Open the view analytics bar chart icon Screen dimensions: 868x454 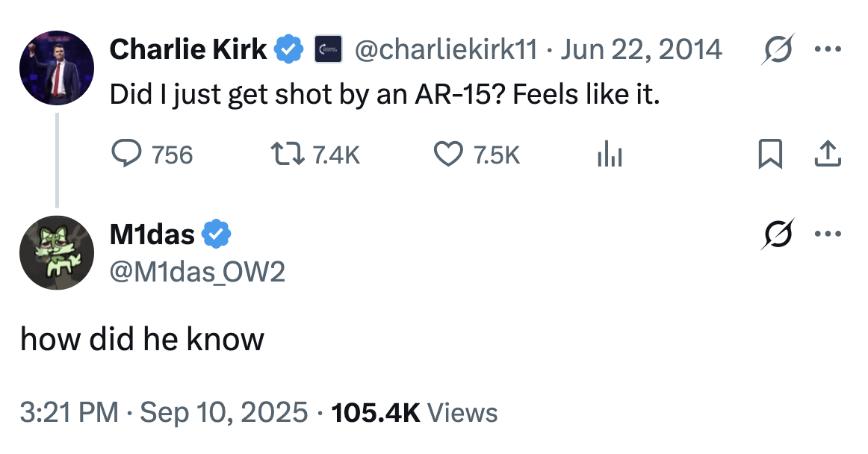tap(610, 155)
